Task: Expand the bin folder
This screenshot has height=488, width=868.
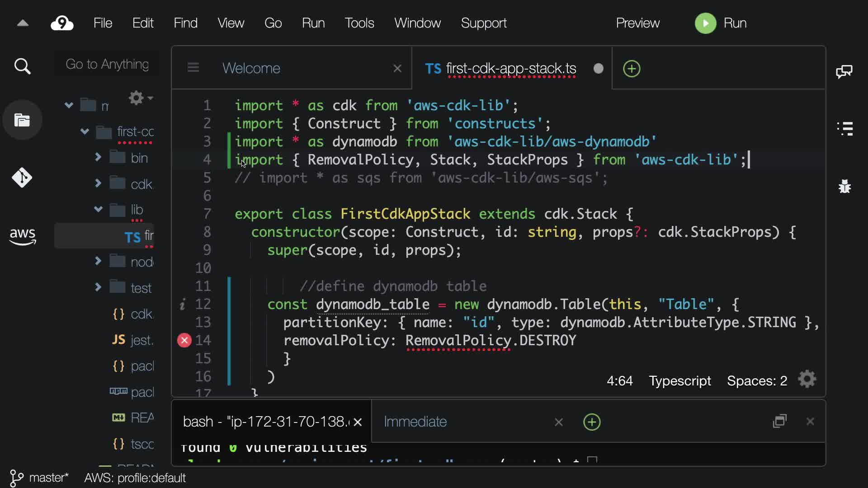Action: coord(98,158)
